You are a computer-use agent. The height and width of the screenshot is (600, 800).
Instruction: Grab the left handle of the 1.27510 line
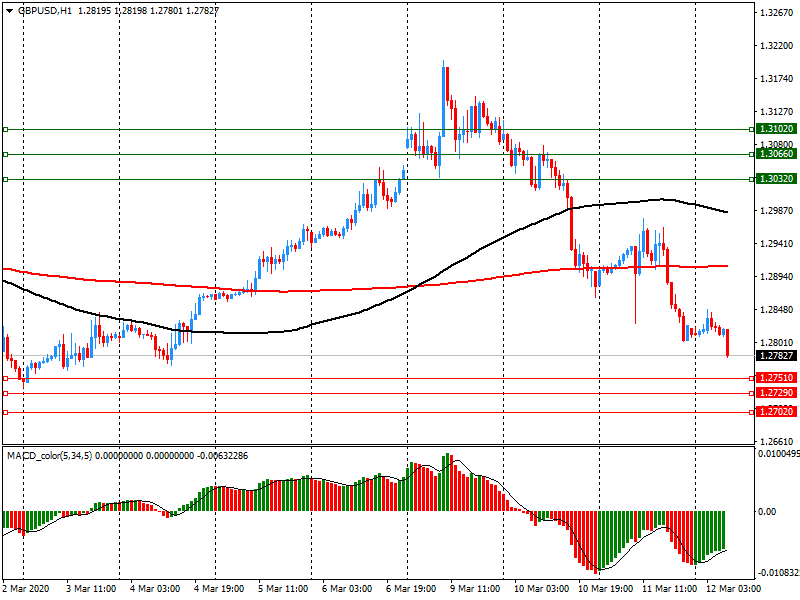(x=6, y=379)
